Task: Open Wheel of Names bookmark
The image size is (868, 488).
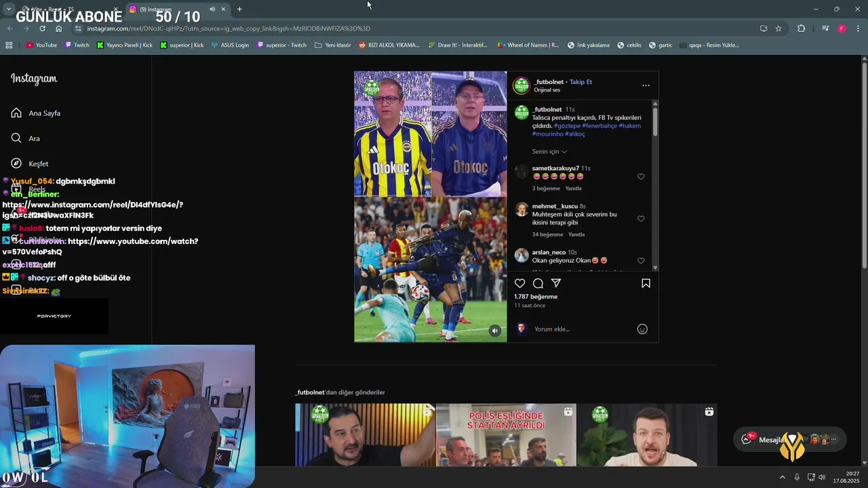Action: click(x=528, y=45)
